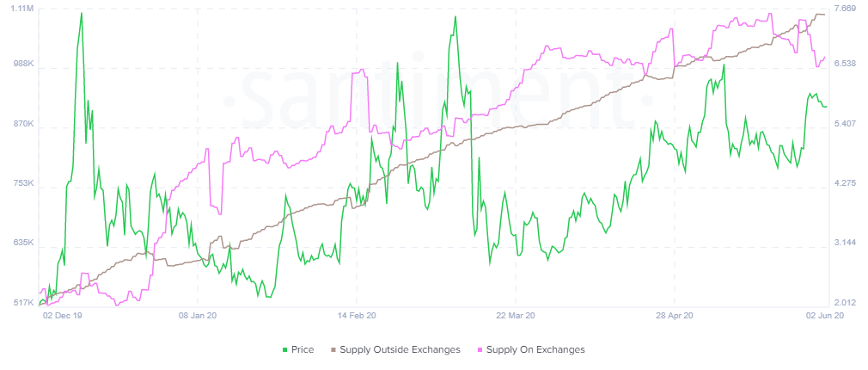
Task: Click the 517K left axis value
Action: pyautogui.click(x=21, y=303)
